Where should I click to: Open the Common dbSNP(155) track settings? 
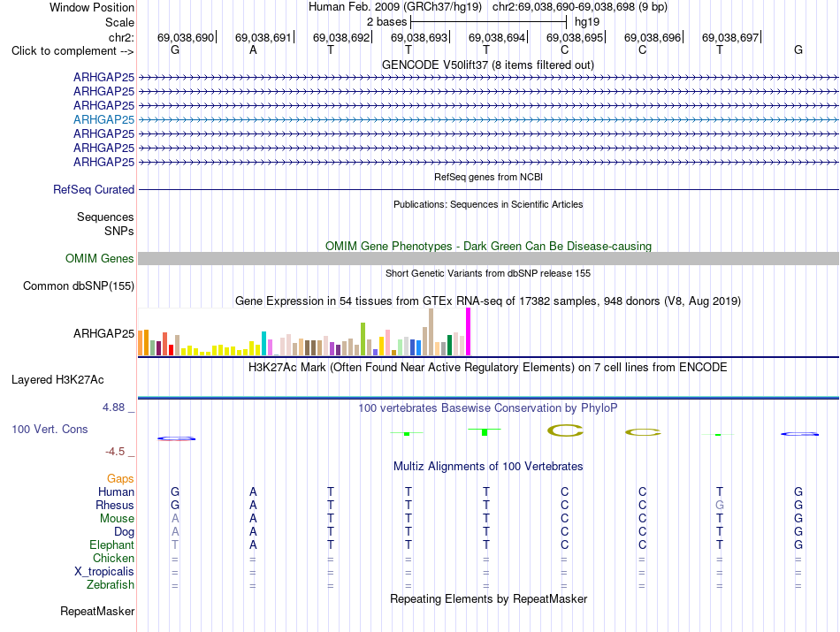point(78,286)
